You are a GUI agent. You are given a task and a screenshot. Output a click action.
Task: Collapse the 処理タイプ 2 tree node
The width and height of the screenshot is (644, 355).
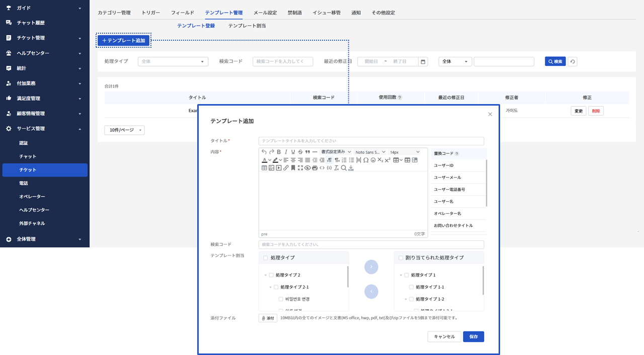[x=266, y=275]
